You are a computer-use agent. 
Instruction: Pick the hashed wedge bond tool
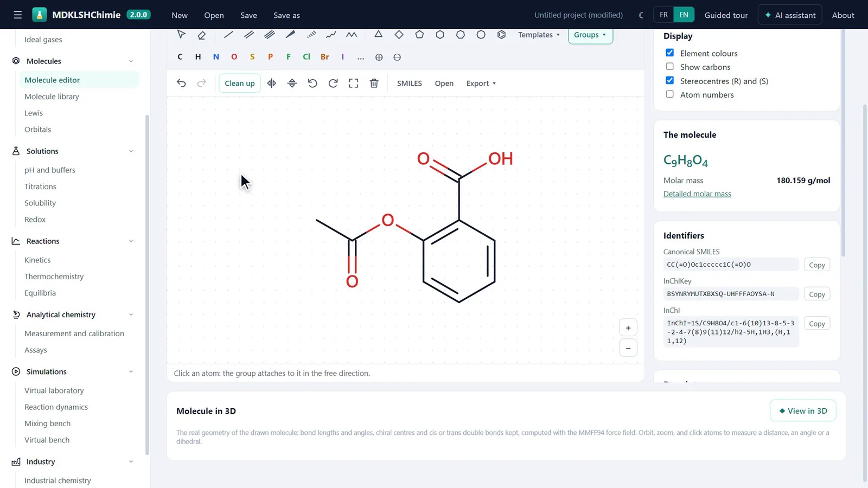(311, 35)
